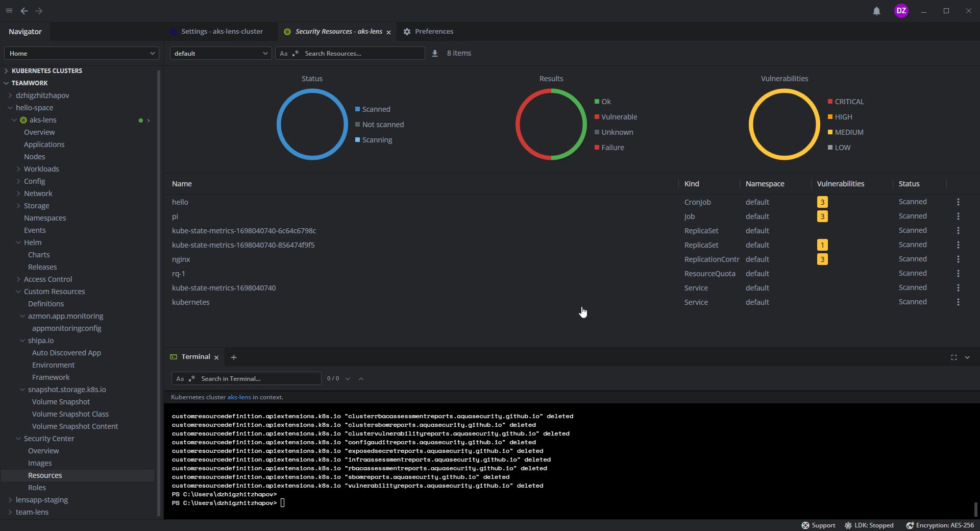Enable regex matching in terminal search
Image resolution: width=980 pixels, height=531 pixels.
(x=191, y=378)
